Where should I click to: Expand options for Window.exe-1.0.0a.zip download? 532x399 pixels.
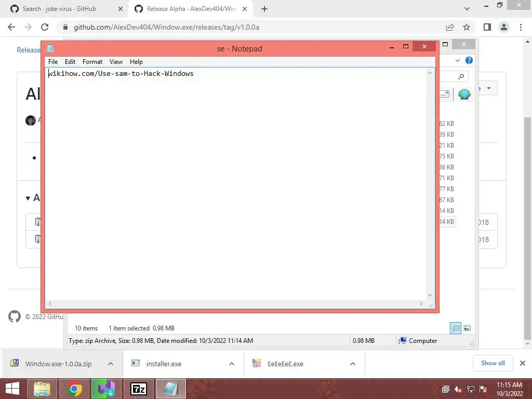pos(111,364)
